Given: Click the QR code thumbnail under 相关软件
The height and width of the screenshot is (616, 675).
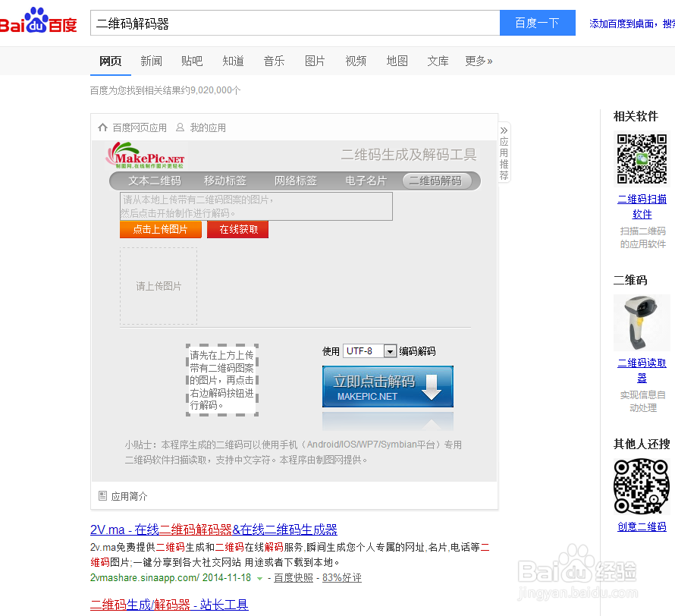Looking at the screenshot, I should (642, 159).
